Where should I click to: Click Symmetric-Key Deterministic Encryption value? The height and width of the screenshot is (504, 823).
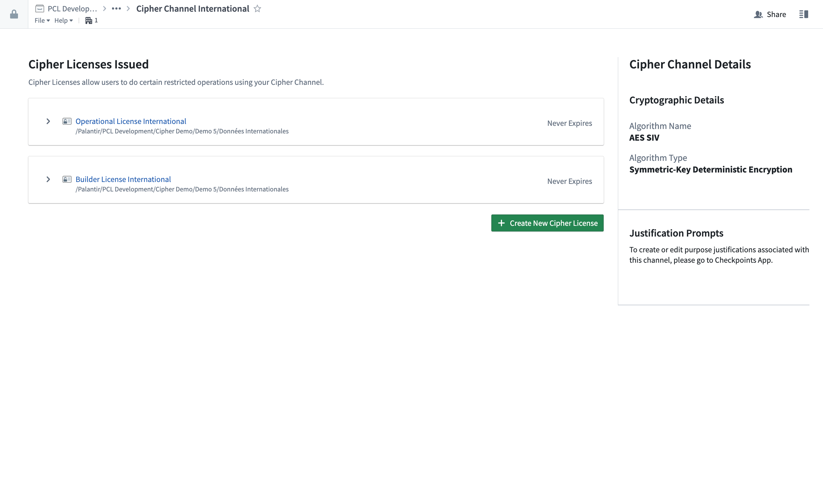[711, 170]
